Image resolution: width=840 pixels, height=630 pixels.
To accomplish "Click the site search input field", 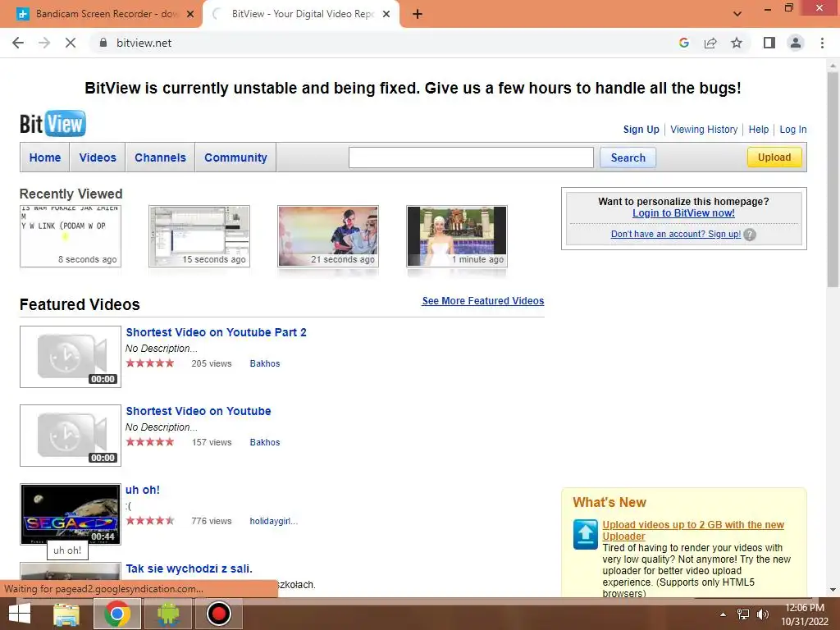I will coord(471,157).
